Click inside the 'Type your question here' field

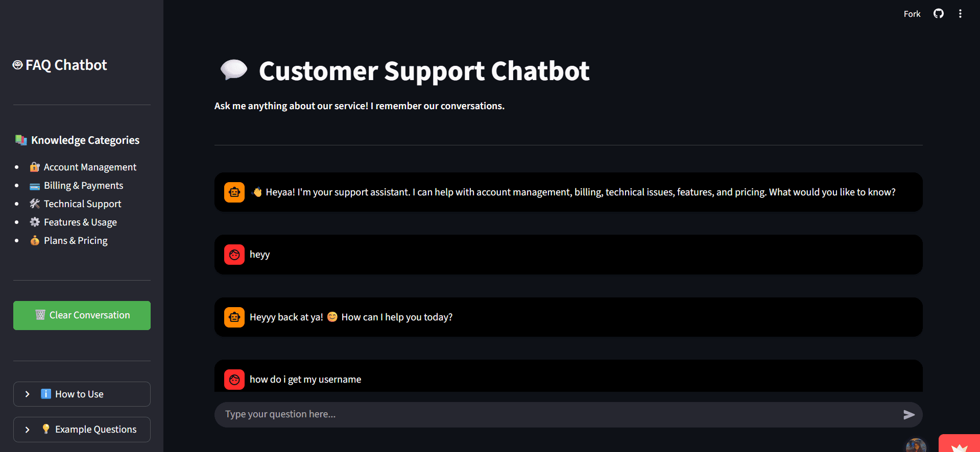pyautogui.click(x=460, y=414)
